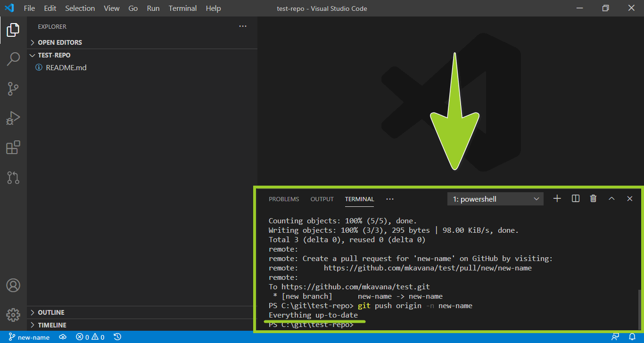Open the Run and Debug view
This screenshot has height=343, width=644.
tap(13, 118)
